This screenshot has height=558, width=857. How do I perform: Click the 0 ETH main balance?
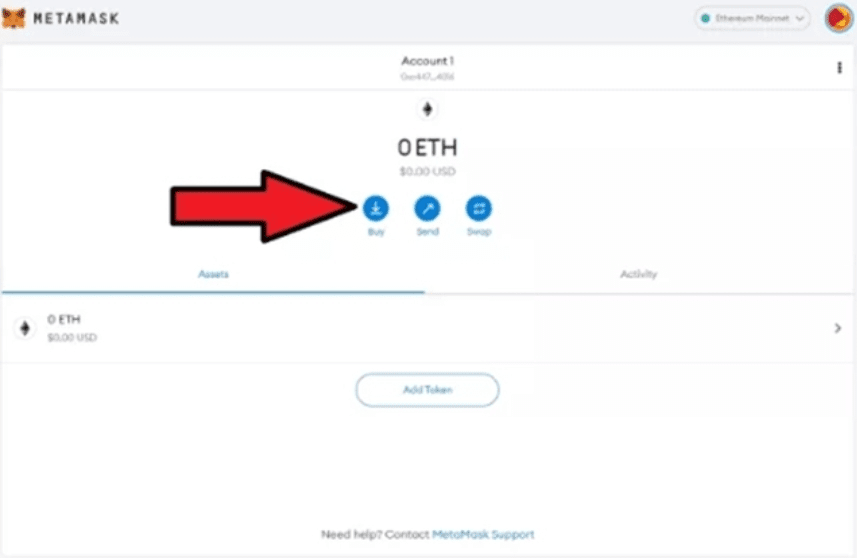point(427,148)
